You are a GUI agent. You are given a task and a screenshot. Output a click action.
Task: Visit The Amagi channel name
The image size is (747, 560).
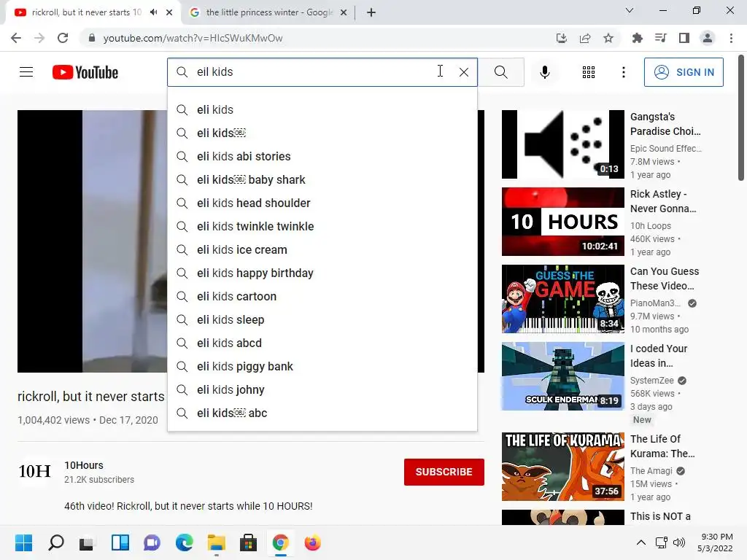pyautogui.click(x=651, y=471)
